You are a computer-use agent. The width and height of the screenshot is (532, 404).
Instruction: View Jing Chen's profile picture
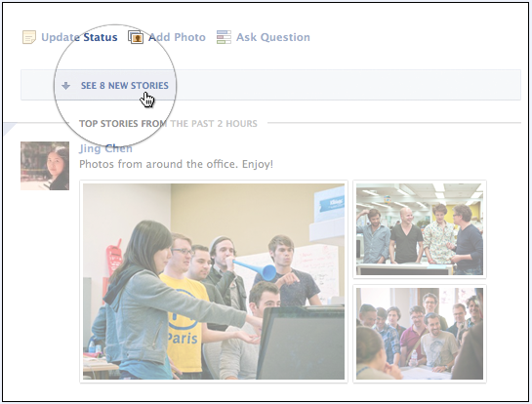tap(45, 166)
